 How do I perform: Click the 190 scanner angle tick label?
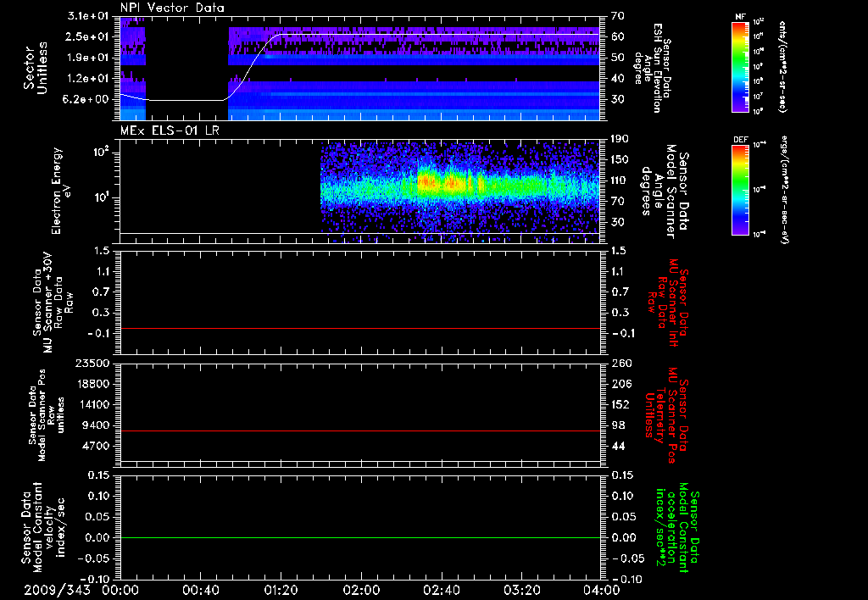tap(620, 139)
